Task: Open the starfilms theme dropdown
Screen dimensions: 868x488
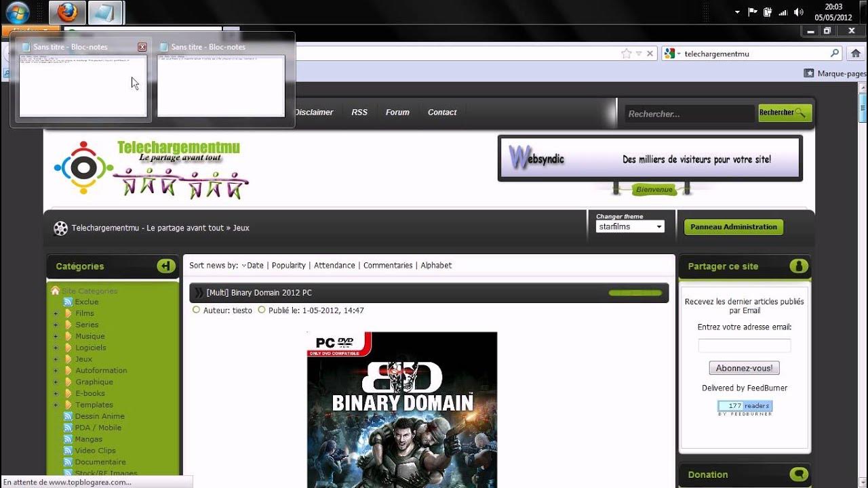Action: coord(630,227)
